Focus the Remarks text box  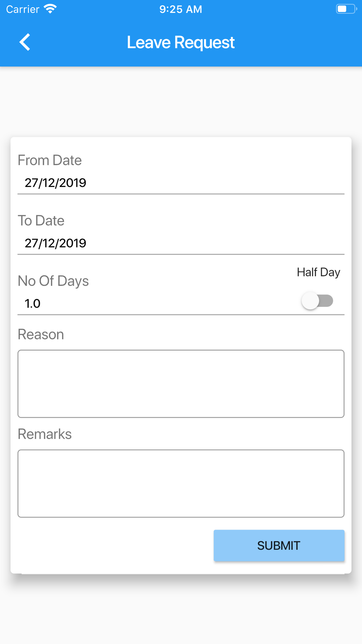(181, 484)
